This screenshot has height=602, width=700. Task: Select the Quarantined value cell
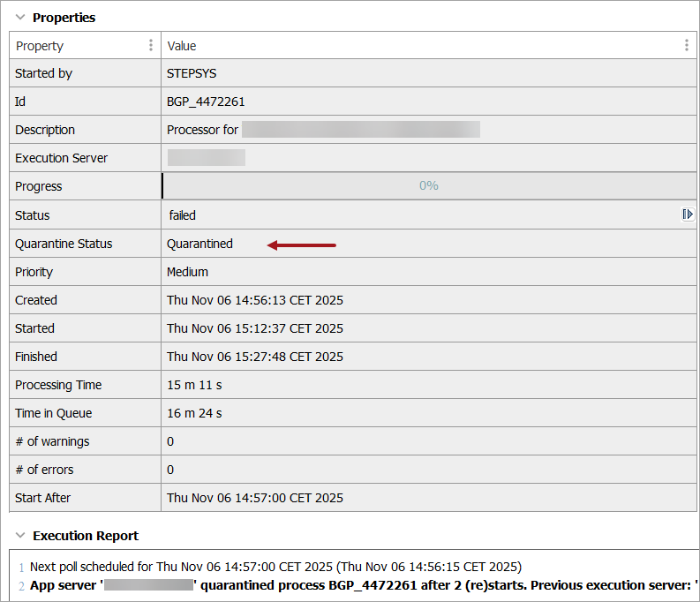pyautogui.click(x=199, y=244)
